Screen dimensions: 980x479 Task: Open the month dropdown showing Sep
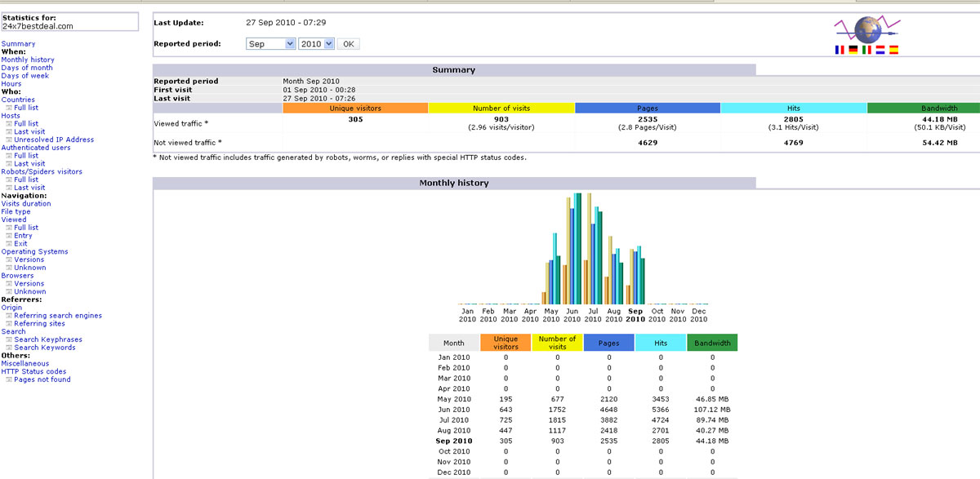[x=270, y=44]
